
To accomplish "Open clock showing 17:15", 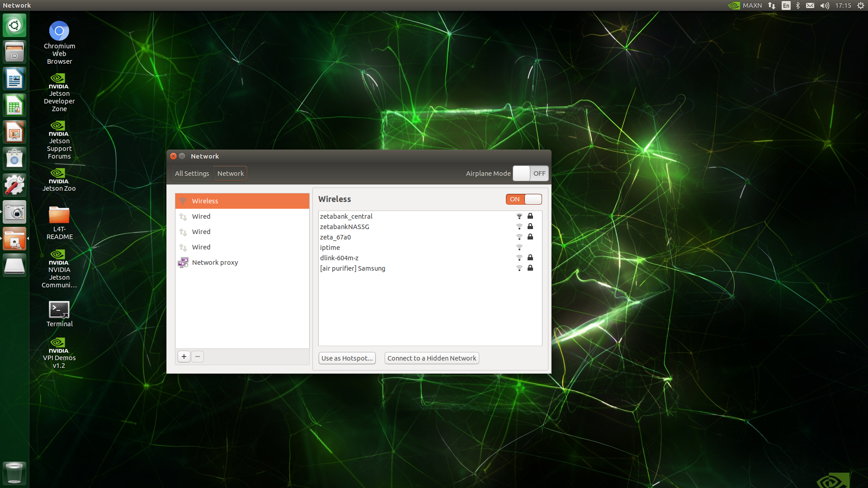I will [843, 5].
